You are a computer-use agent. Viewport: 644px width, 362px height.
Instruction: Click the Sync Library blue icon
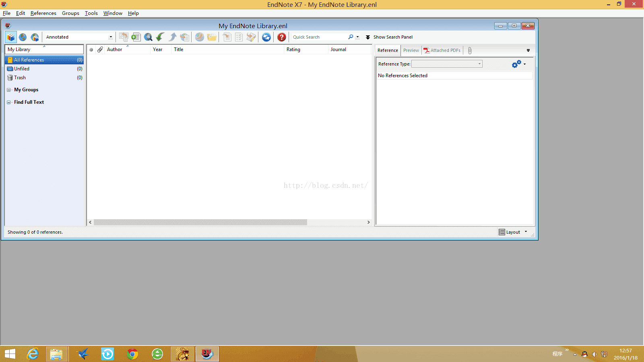(x=266, y=37)
